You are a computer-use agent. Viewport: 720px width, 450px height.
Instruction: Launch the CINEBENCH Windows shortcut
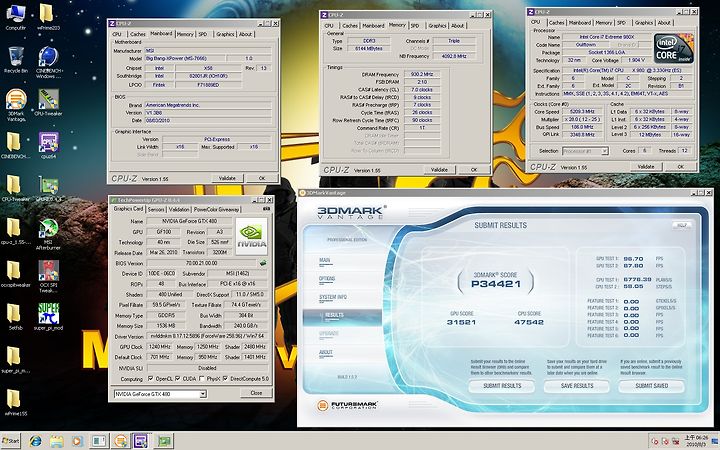coord(49,62)
